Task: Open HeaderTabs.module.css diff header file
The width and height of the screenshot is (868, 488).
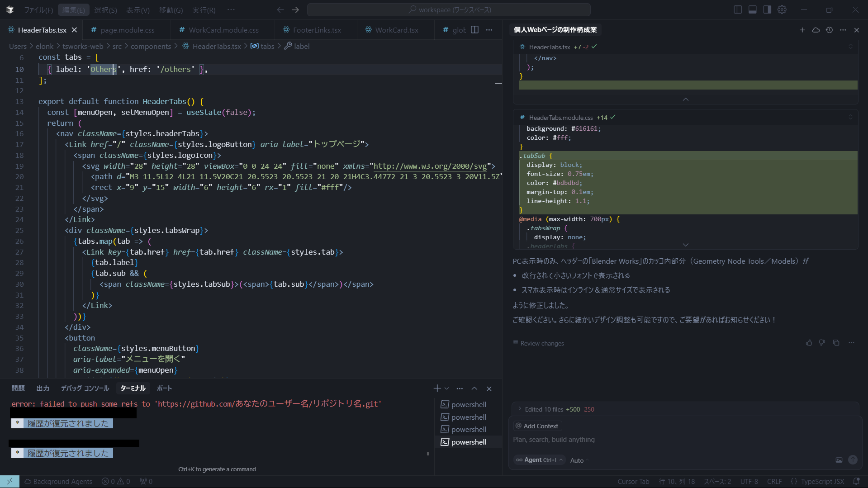Action: [x=560, y=118]
